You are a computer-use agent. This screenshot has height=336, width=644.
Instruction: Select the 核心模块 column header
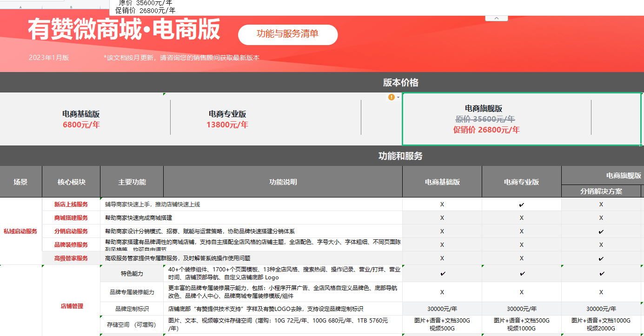click(71, 182)
